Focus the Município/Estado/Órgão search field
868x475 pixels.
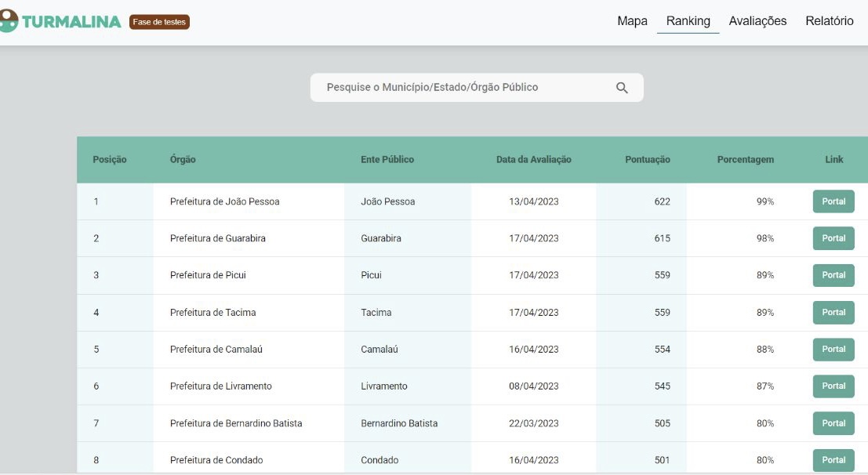coord(477,88)
